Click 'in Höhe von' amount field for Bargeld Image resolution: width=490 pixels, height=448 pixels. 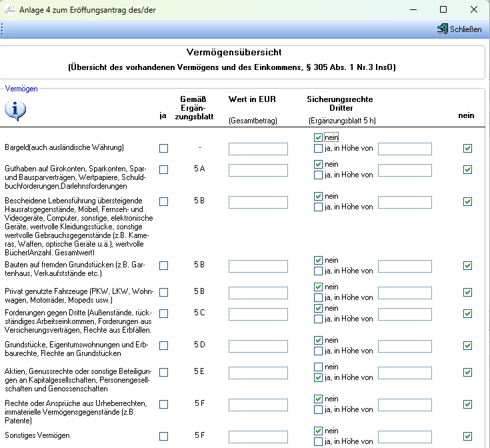(405, 149)
